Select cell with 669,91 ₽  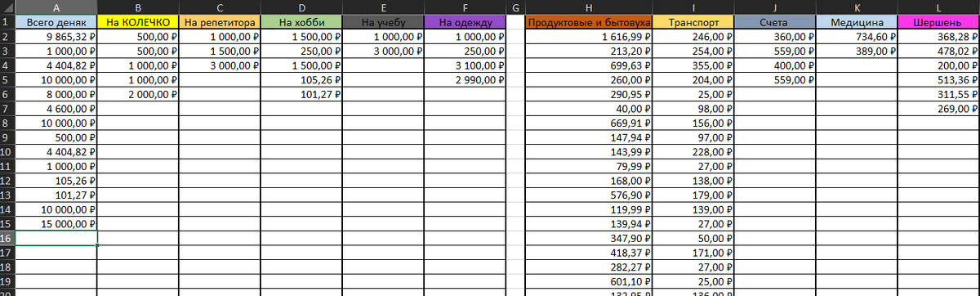(x=589, y=123)
